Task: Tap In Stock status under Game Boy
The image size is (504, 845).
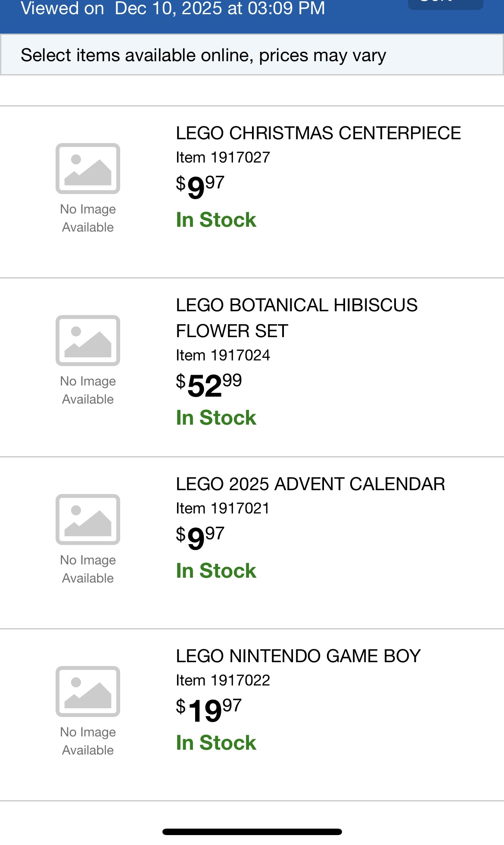Action: [x=216, y=743]
